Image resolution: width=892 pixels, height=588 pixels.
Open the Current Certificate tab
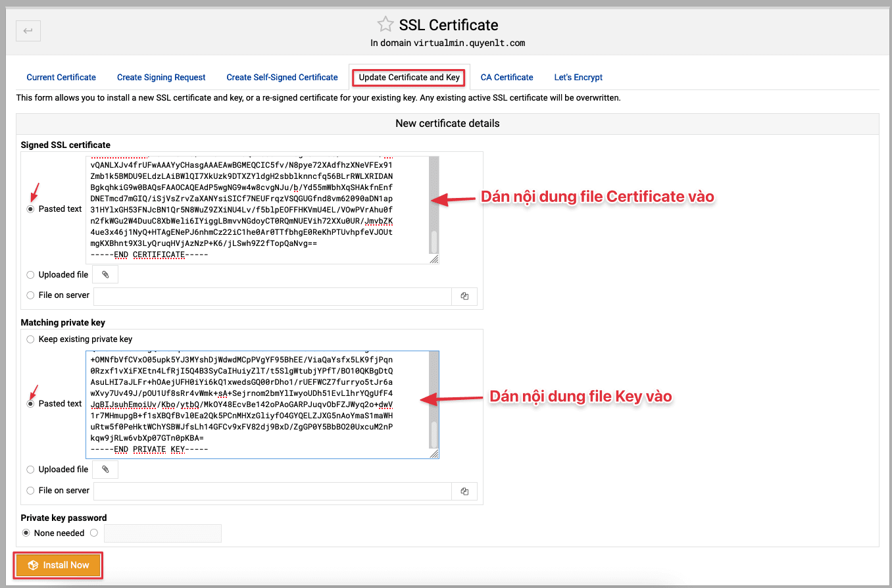click(61, 78)
